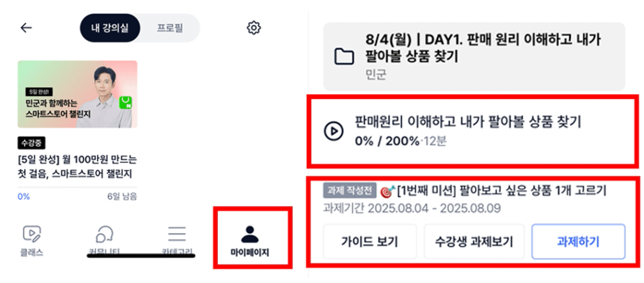The height and width of the screenshot is (283, 644).
Task: Click the course progress bar at 0%
Action: point(77,188)
